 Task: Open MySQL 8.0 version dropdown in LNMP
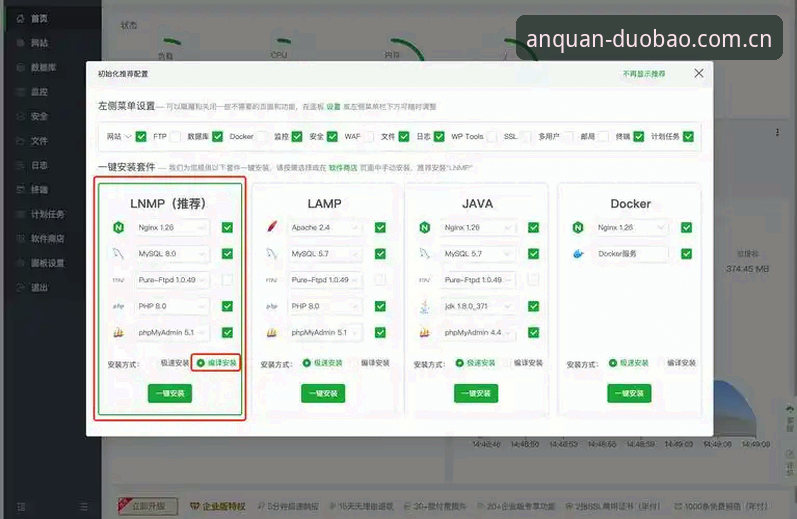coord(172,254)
